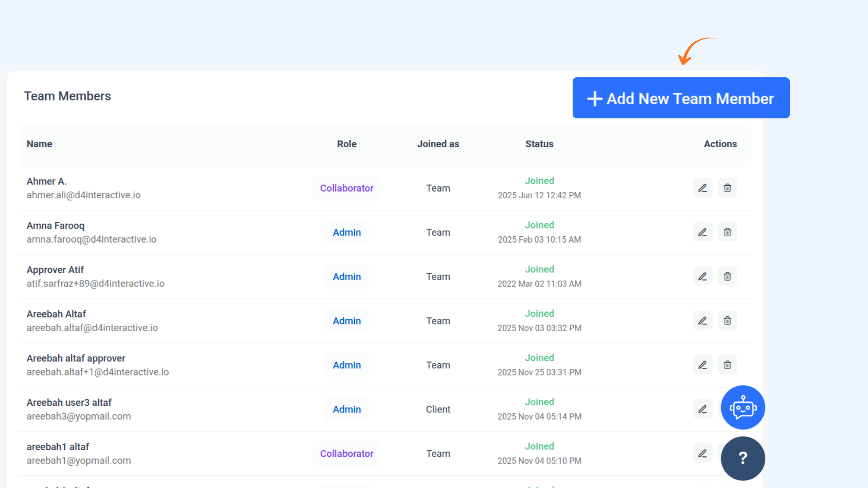
Task: Select the Actions column header
Action: pyautogui.click(x=720, y=144)
